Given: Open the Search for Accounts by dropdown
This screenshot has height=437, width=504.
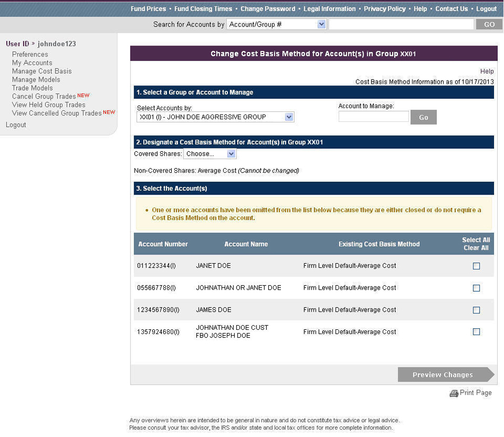Looking at the screenshot, I should point(277,24).
